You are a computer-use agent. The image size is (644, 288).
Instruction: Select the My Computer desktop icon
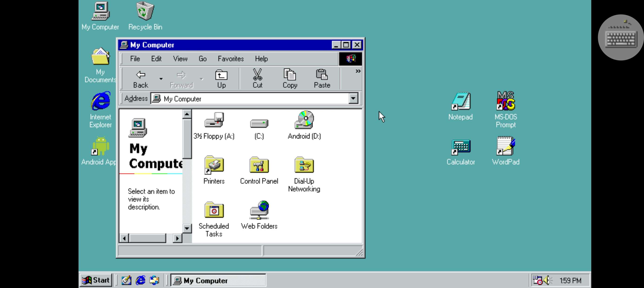(x=100, y=16)
